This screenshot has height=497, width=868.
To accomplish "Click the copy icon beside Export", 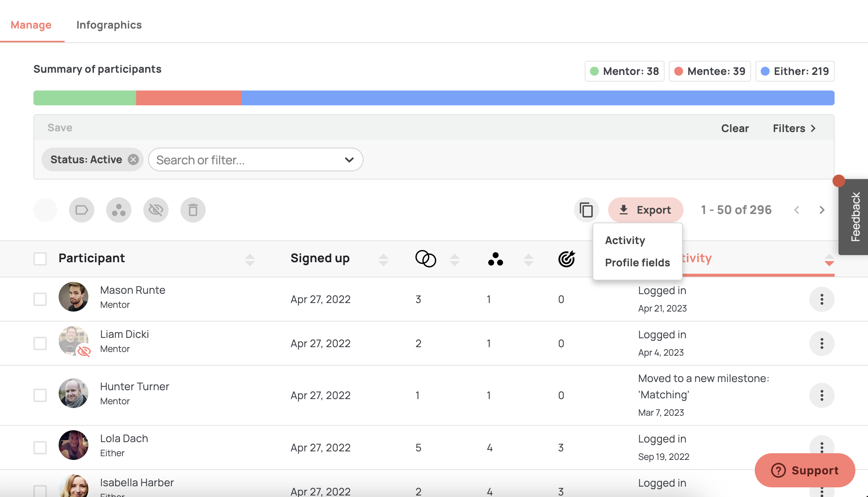I will (587, 210).
